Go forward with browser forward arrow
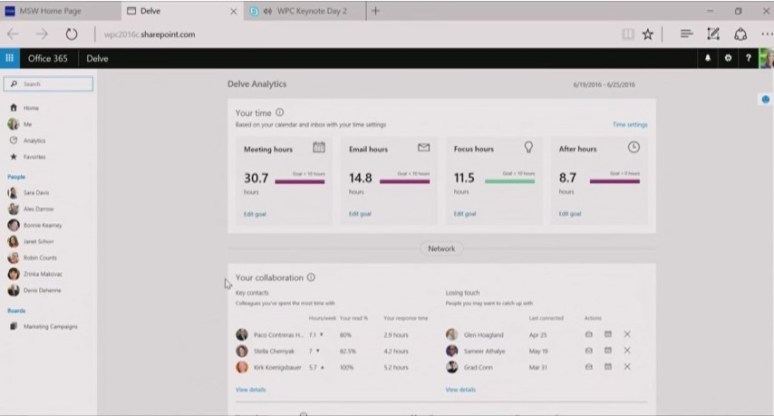774x416 pixels. 42,34
